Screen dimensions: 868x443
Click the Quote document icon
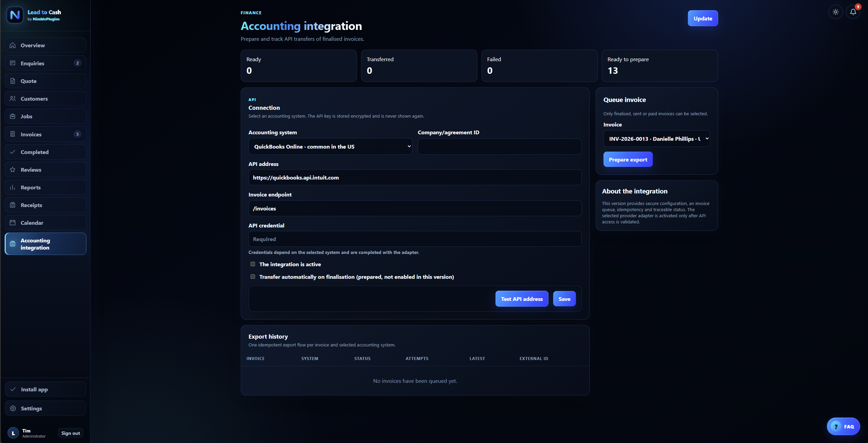(13, 81)
